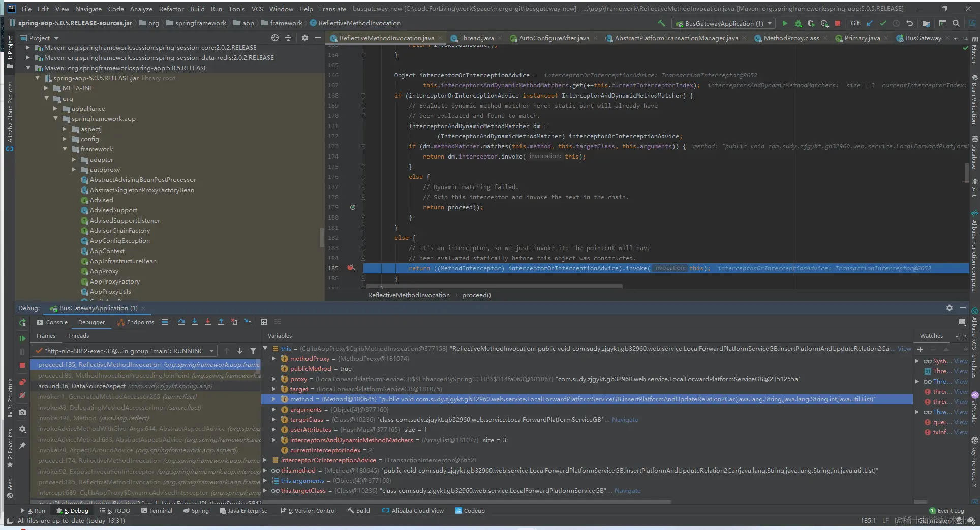Switch to the Thread.java editor tab
This screenshot has width=980, height=530.
tap(476, 38)
